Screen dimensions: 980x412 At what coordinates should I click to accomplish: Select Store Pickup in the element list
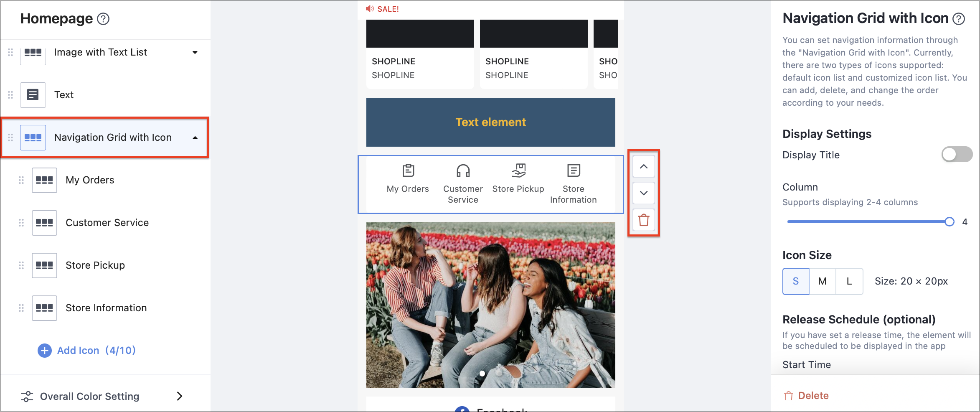tap(95, 265)
